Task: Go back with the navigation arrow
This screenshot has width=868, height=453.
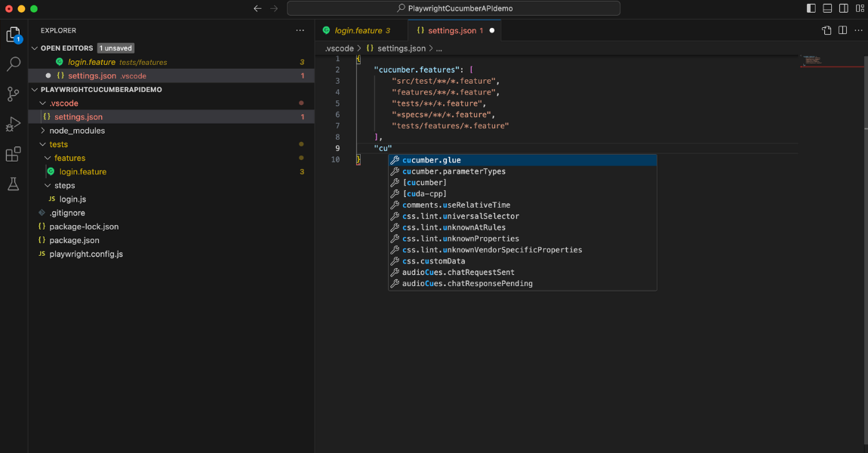Action: pos(257,8)
